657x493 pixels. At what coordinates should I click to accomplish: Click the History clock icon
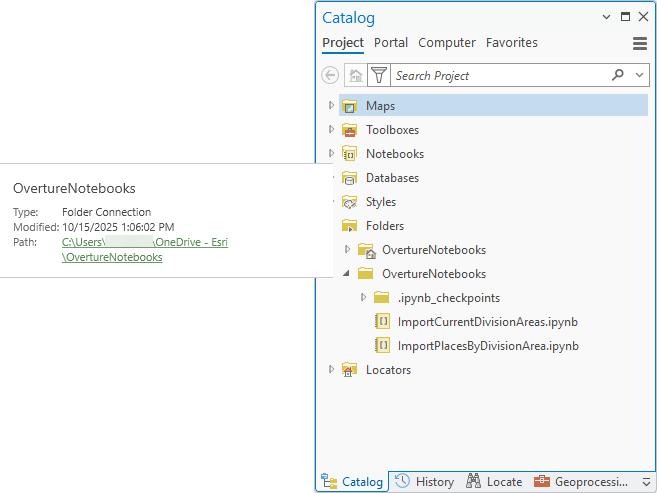(x=402, y=481)
